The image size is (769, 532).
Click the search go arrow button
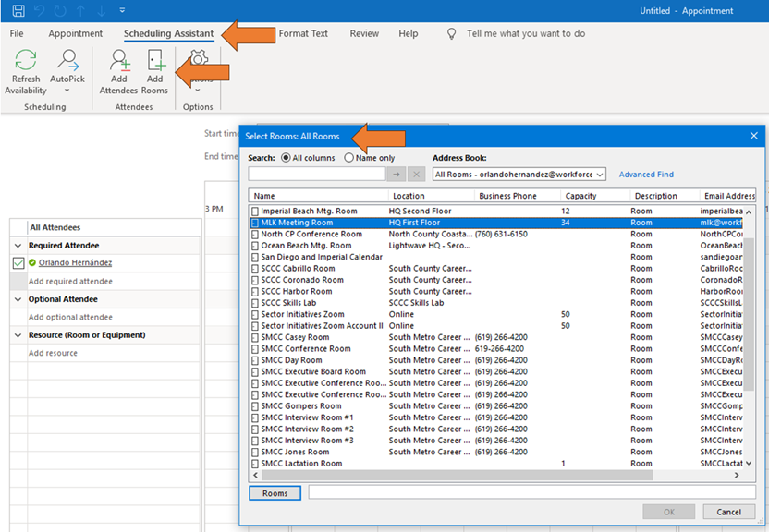397,174
